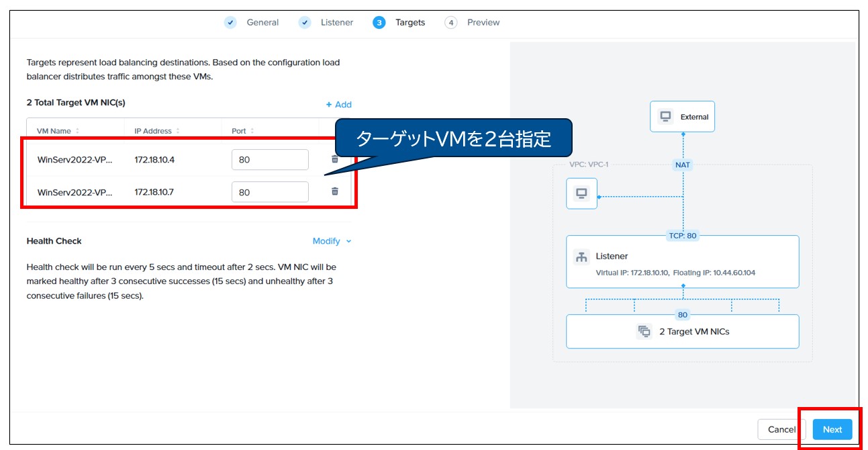Image resolution: width=868 pixels, height=450 pixels.
Task: Click the Listener load balancer icon
Action: click(x=581, y=257)
